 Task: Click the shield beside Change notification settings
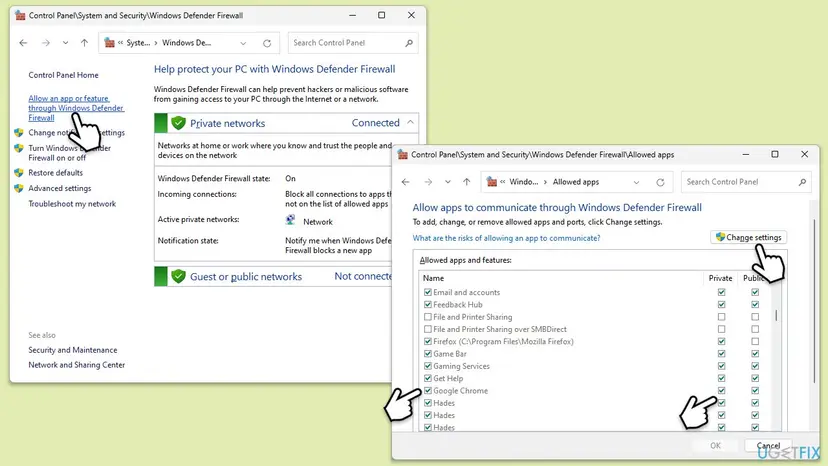pos(19,132)
